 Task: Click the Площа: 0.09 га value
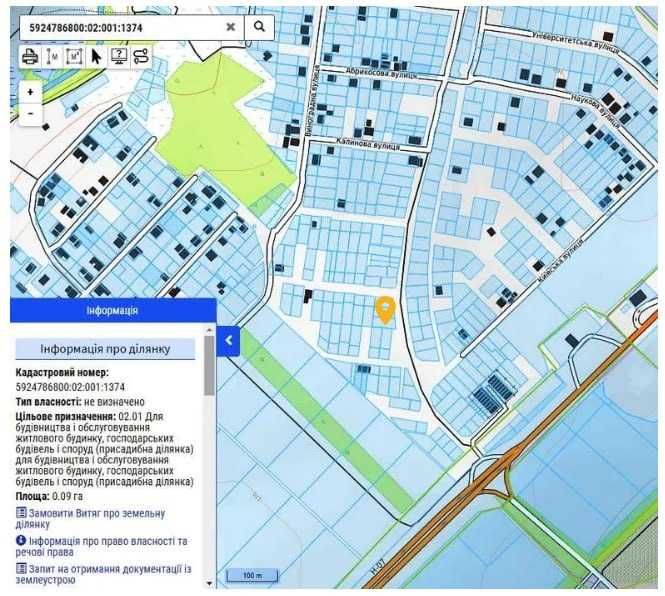[49, 496]
